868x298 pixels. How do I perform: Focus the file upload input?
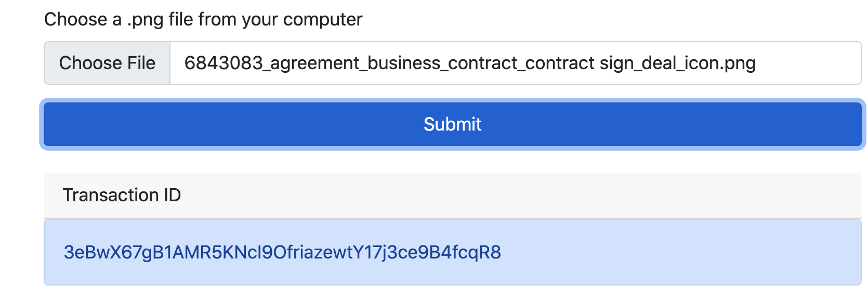click(452, 63)
